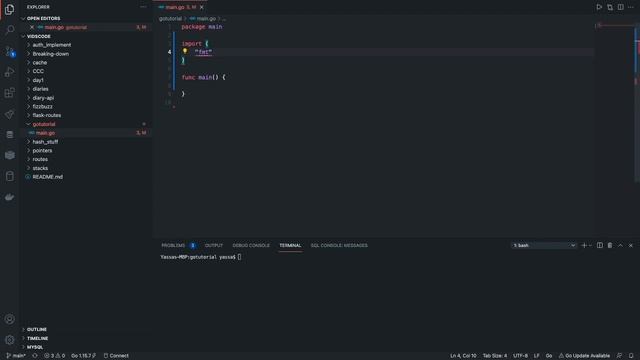Screen dimensions: 640x360
Task: Click the notifications bell in status bar
Action: [631, 356]
